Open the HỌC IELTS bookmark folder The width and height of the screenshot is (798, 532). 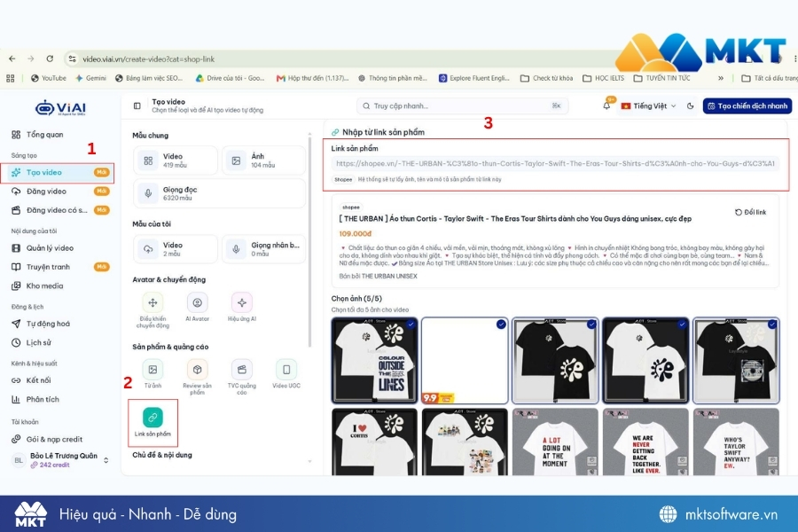(x=603, y=78)
